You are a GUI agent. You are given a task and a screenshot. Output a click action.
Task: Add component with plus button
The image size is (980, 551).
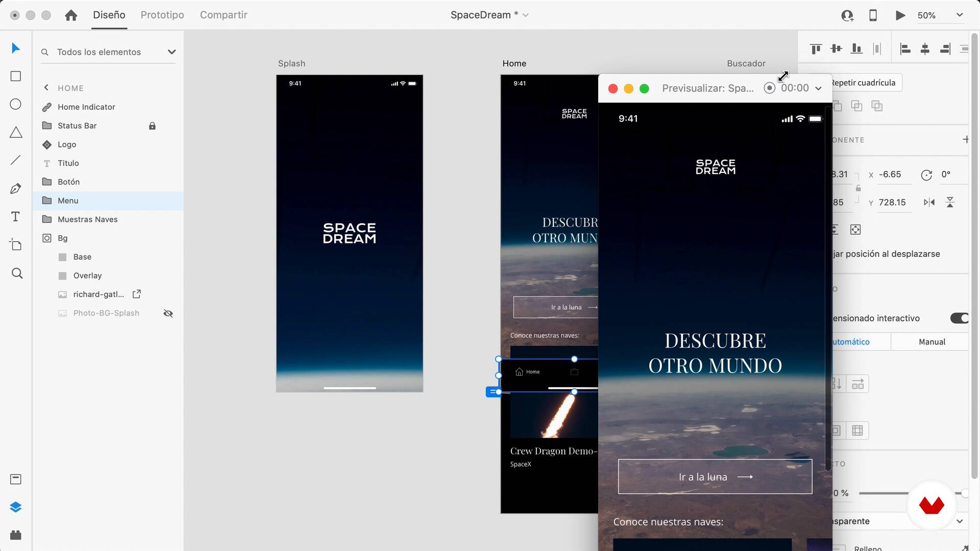tap(965, 139)
